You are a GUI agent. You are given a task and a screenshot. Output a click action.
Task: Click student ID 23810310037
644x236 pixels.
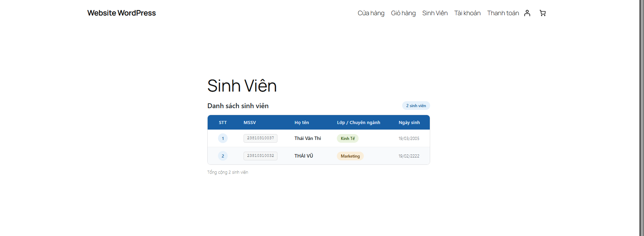(261, 138)
